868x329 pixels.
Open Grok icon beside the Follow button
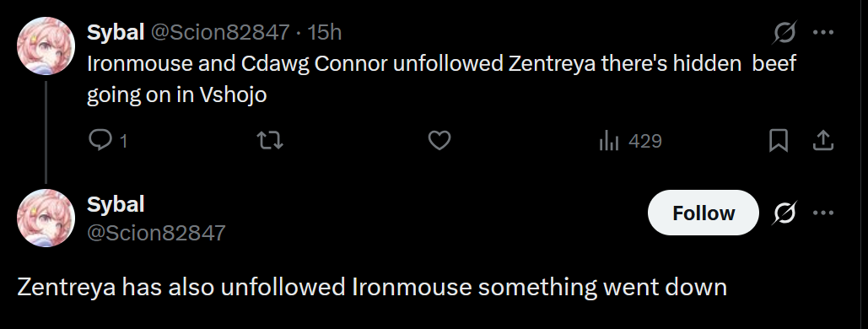click(784, 213)
